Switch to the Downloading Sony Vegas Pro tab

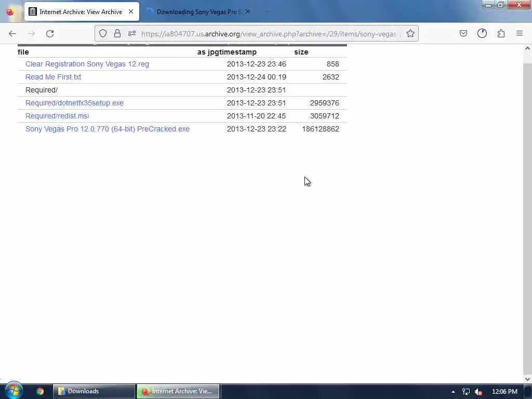point(198,12)
